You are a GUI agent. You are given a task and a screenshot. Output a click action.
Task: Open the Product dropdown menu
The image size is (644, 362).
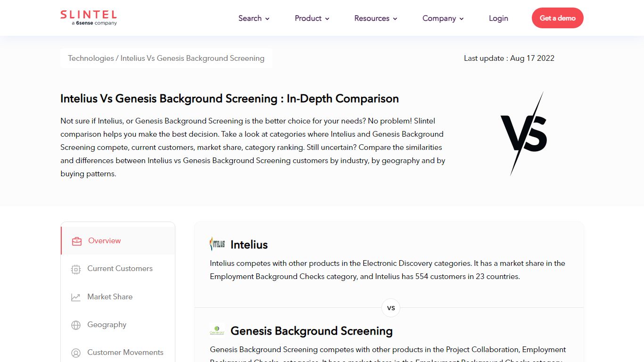[312, 18]
